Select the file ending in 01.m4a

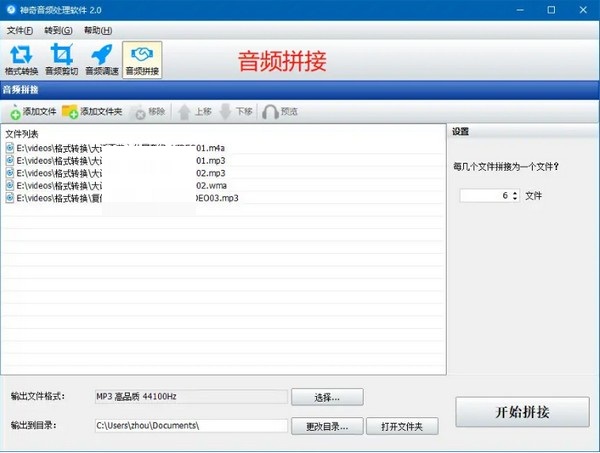[x=224, y=148]
